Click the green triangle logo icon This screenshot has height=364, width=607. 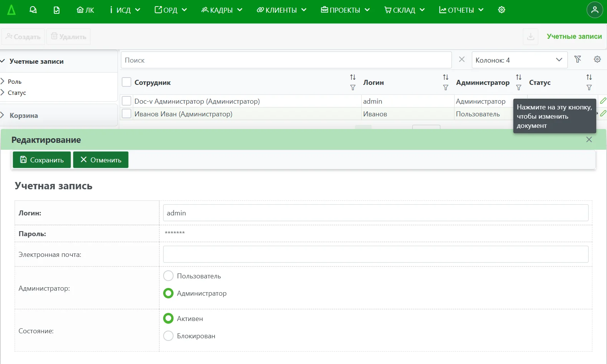click(x=12, y=10)
